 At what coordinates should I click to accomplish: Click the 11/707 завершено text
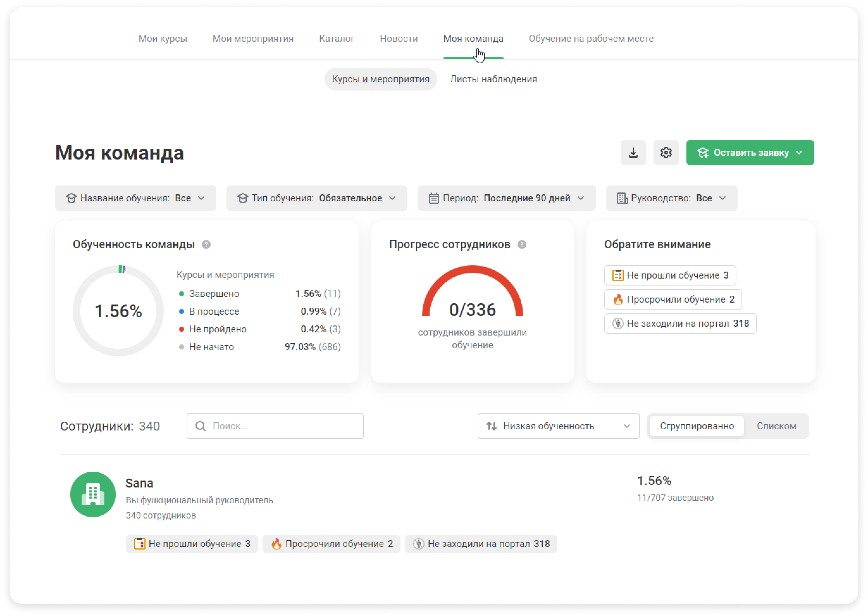click(x=675, y=498)
